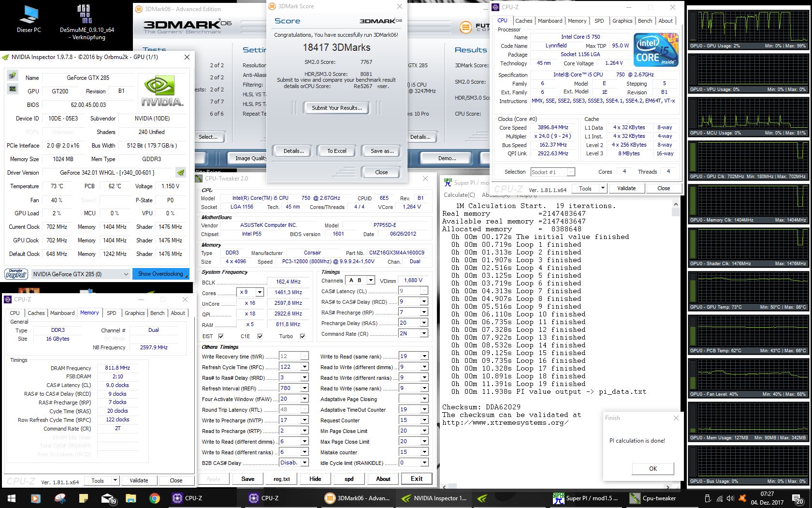Open the GPU selector dropdown in NVIDIA Inspector
The height and width of the screenshot is (508, 812).
click(x=126, y=274)
